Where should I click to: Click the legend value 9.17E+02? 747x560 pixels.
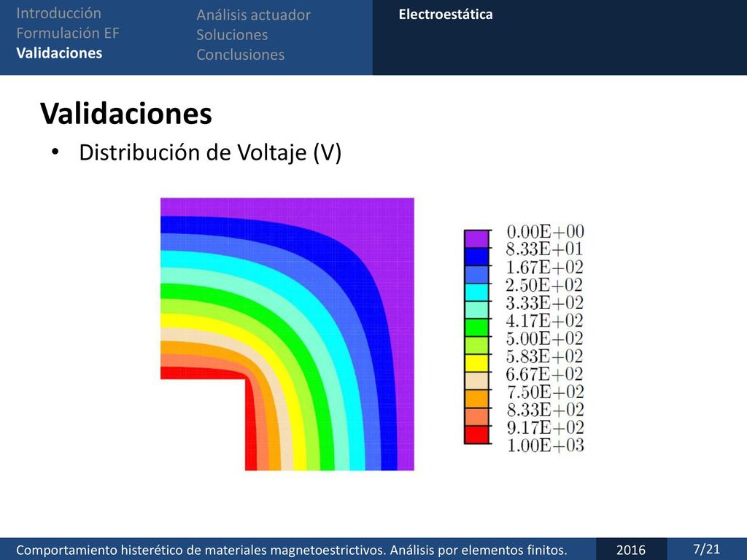546,427
